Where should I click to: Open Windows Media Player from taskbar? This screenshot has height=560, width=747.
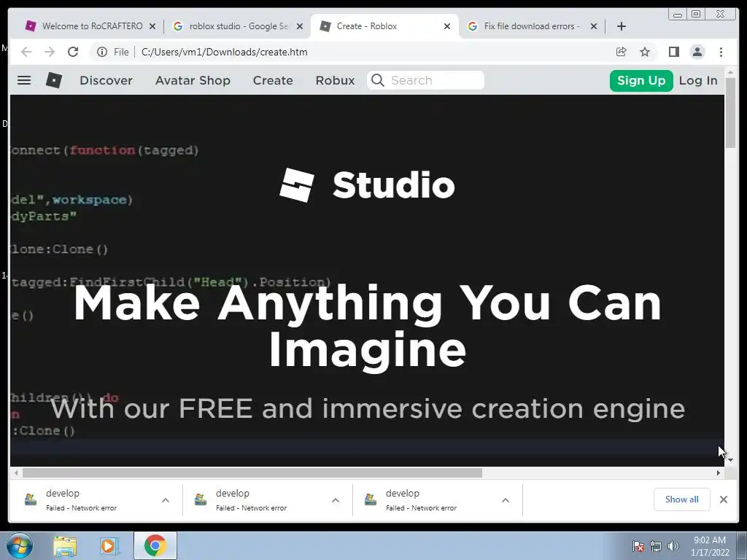click(x=109, y=545)
